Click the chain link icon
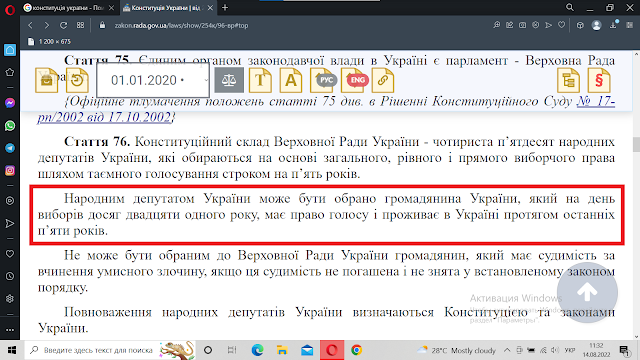 383,80
